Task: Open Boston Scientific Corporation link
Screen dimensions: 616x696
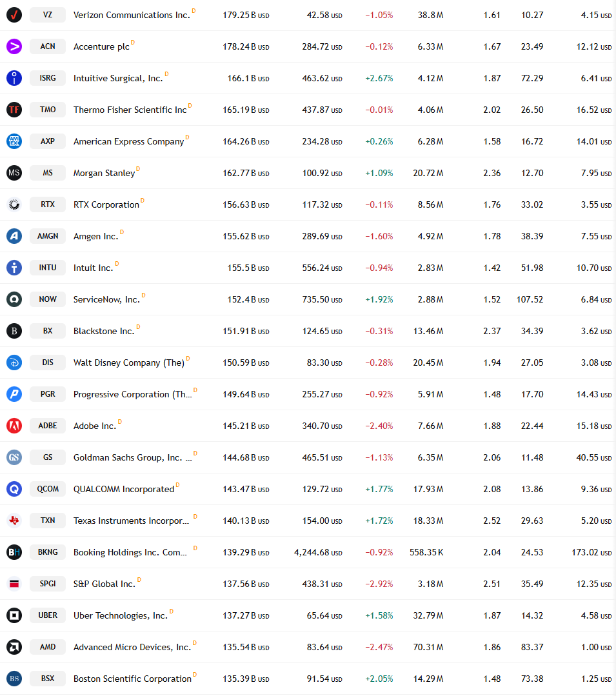Action: coord(132,679)
